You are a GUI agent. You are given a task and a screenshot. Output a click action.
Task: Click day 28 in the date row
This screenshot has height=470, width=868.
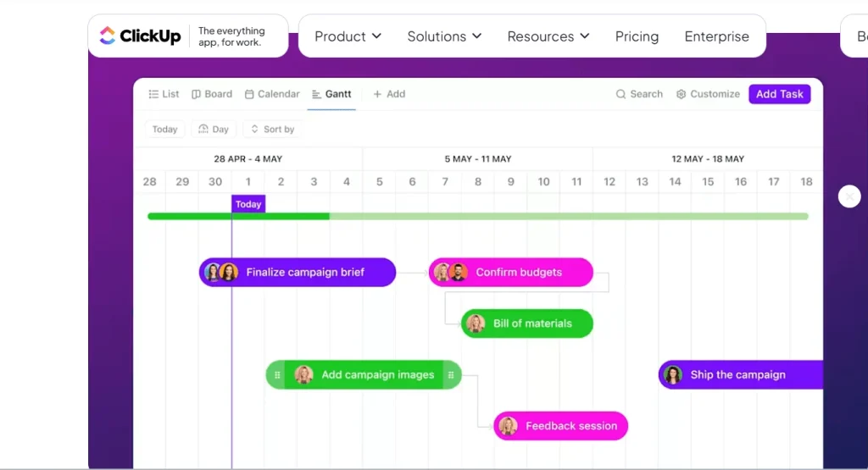(x=149, y=182)
